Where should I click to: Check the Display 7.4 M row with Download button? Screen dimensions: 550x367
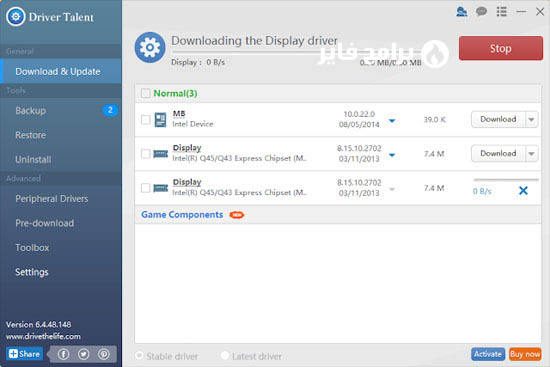coord(145,154)
